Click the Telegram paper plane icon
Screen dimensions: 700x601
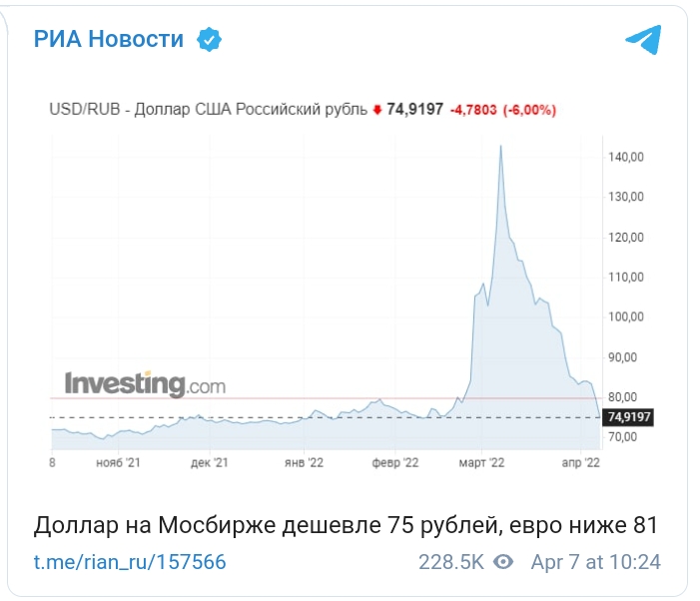click(643, 40)
